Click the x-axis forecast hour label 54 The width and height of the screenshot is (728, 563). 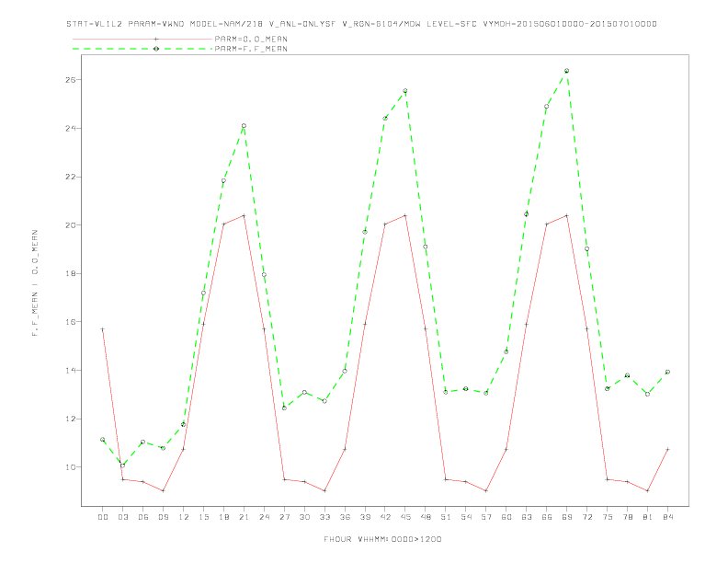pyautogui.click(x=466, y=517)
